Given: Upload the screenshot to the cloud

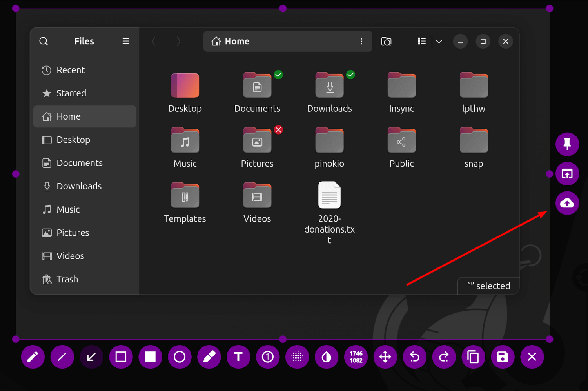Looking at the screenshot, I should [x=567, y=203].
